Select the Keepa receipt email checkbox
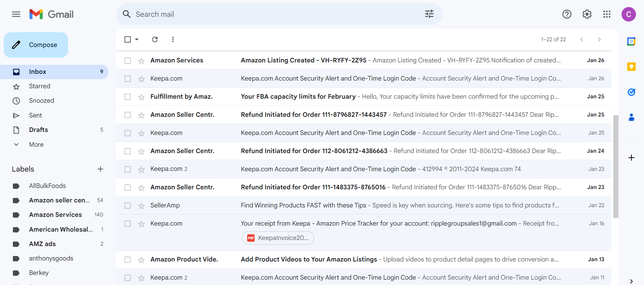Image resolution: width=644 pixels, height=285 pixels. point(127,224)
